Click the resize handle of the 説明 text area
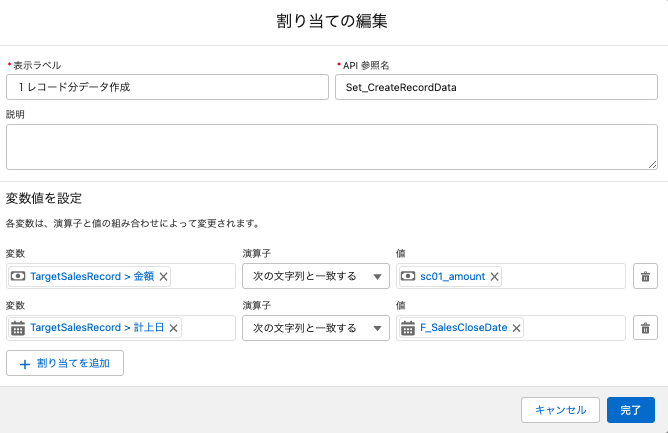Viewport: 668px width, 433px height. pos(652,165)
